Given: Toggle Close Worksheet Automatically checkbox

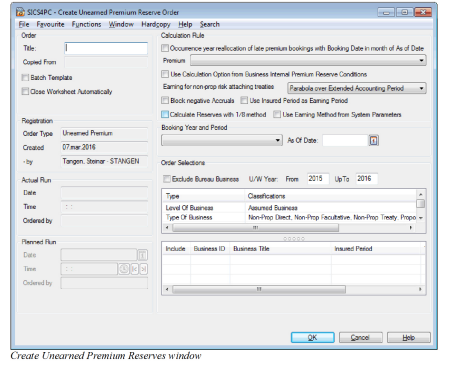Looking at the screenshot, I should click(x=25, y=91).
